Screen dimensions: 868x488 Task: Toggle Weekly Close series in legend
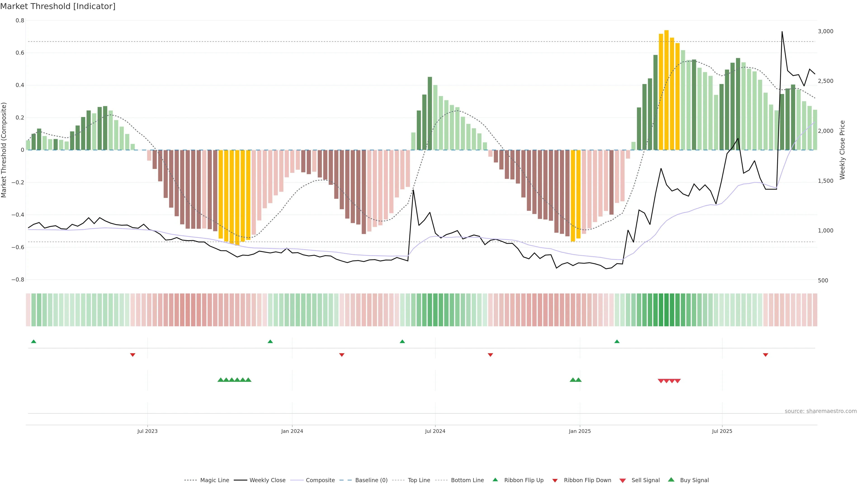[x=267, y=480]
